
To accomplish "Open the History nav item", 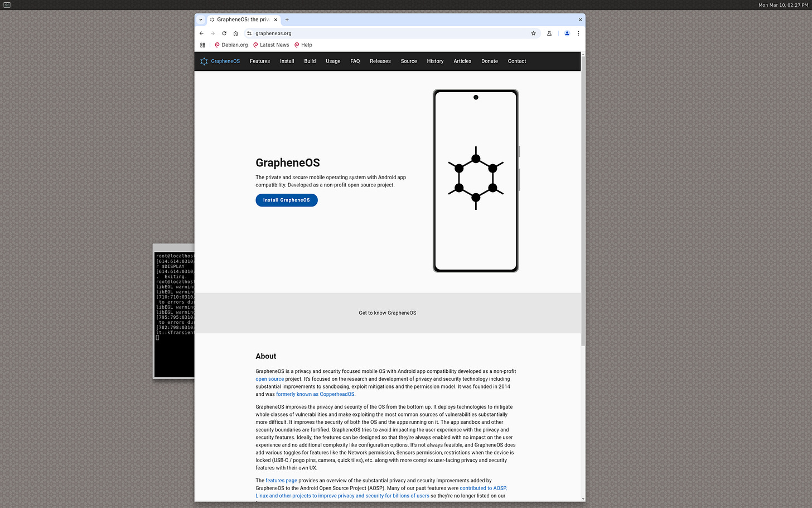I will (x=436, y=61).
